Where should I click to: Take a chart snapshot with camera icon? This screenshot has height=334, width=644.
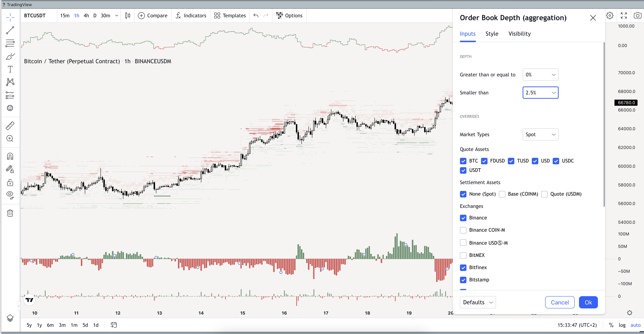point(637,15)
